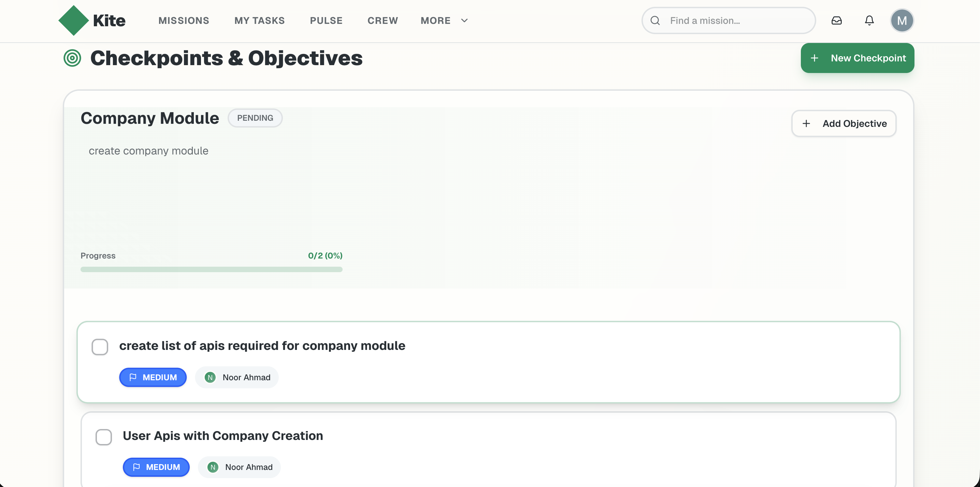Expand the MORE navigation dropdown

pyautogui.click(x=443, y=20)
